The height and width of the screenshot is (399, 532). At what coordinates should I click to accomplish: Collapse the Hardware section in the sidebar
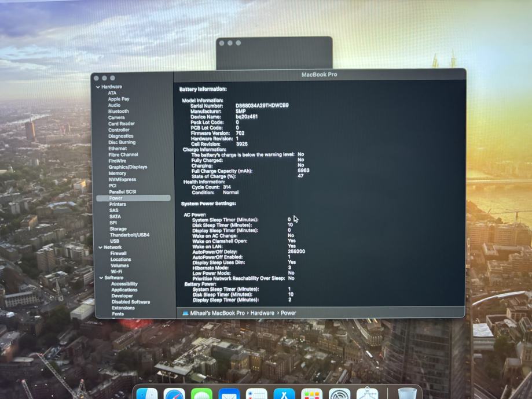click(x=98, y=87)
